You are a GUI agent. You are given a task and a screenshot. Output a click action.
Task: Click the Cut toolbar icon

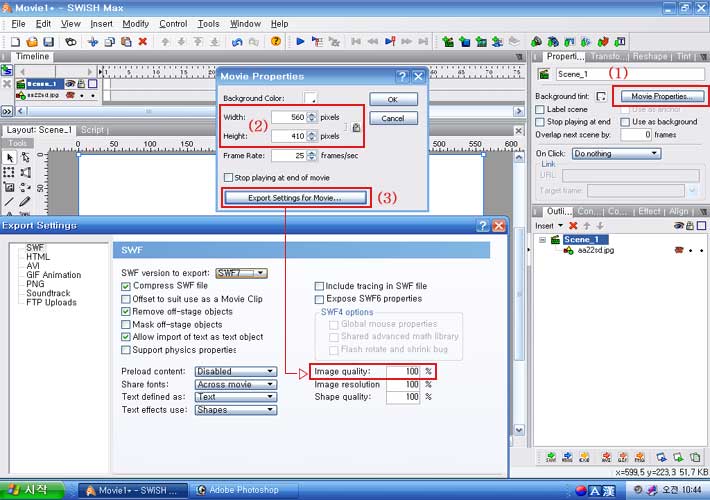pos(93,42)
